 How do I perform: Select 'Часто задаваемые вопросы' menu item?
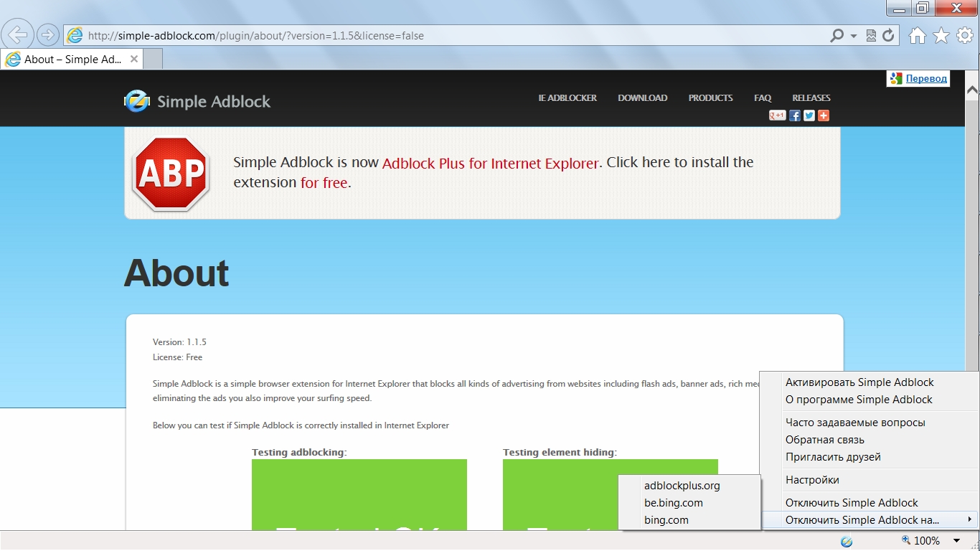pyautogui.click(x=870, y=423)
